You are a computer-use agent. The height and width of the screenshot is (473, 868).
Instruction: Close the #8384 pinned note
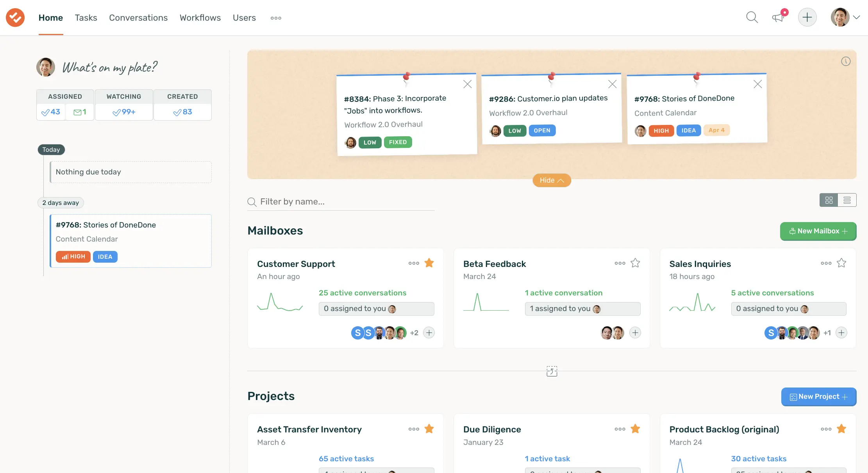pos(467,84)
